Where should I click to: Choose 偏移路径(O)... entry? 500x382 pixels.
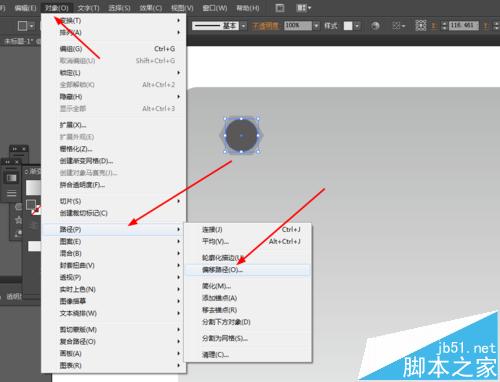click(248, 270)
